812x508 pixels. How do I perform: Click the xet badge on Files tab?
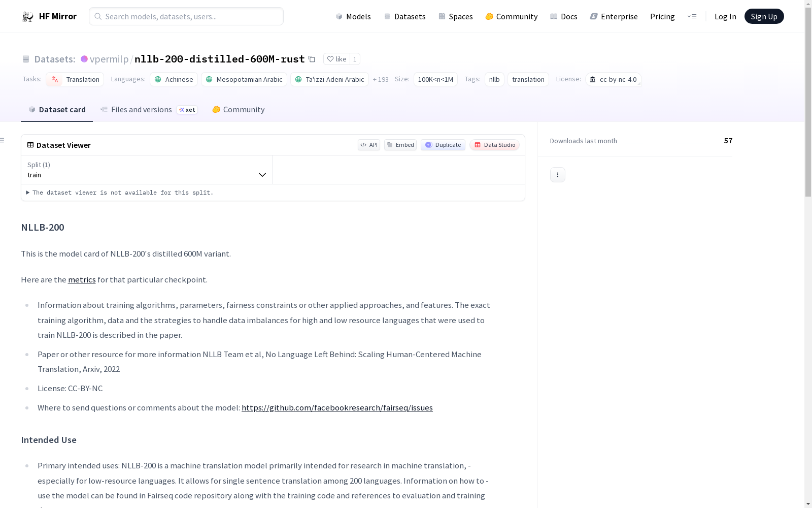pyautogui.click(x=187, y=110)
